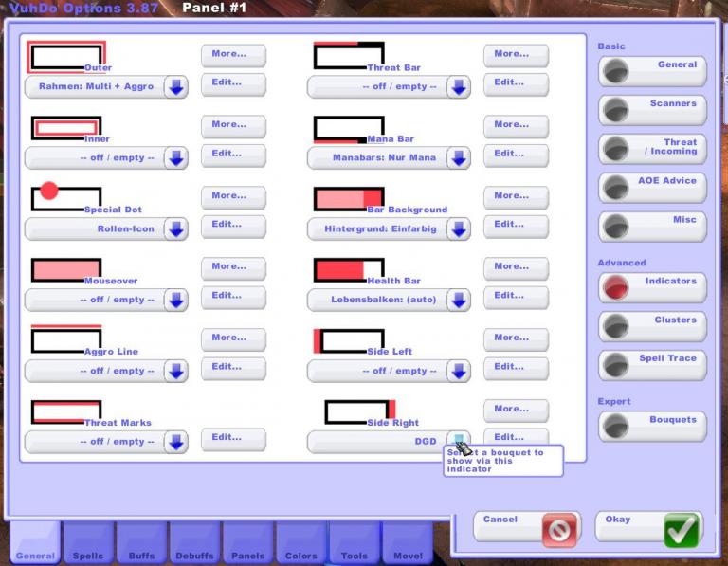Click the Cancel button label
The image size is (728, 566).
pos(500,520)
